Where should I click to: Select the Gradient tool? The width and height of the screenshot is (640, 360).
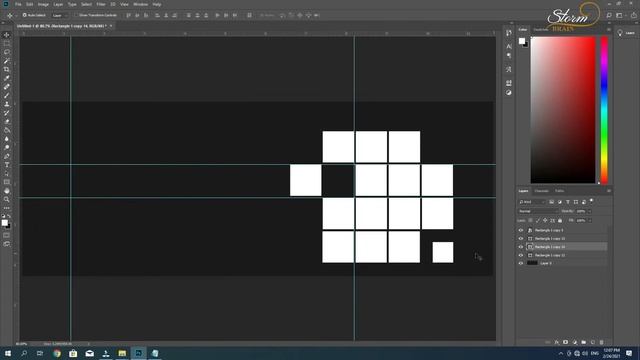pyautogui.click(x=7, y=130)
